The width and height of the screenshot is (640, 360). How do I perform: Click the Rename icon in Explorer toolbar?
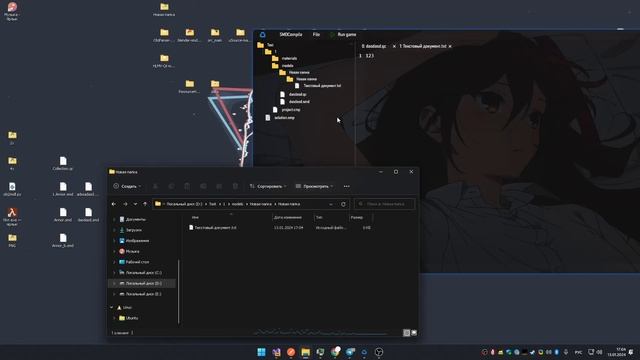coord(203,186)
